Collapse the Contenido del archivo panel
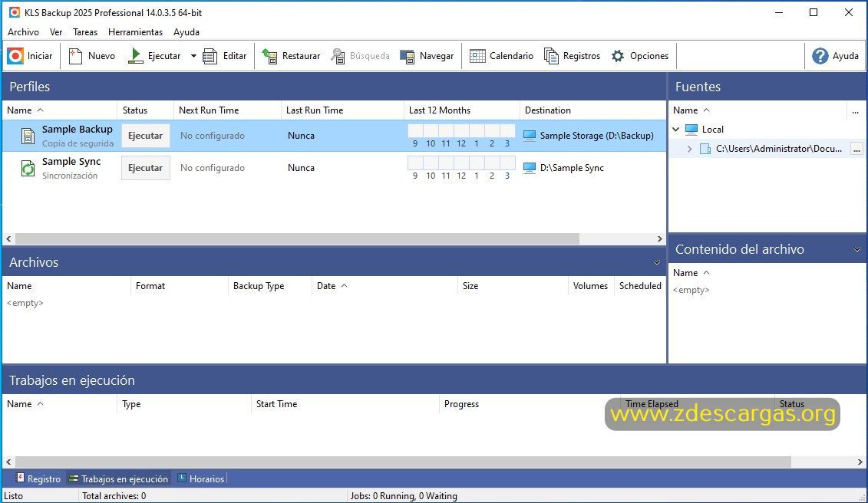The height and width of the screenshot is (503, 868). click(x=857, y=249)
